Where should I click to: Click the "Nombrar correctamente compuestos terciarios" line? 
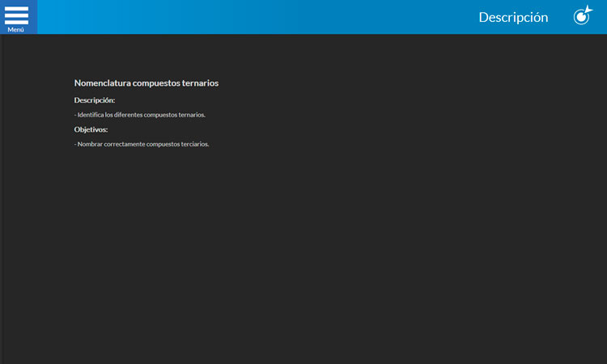pos(142,144)
